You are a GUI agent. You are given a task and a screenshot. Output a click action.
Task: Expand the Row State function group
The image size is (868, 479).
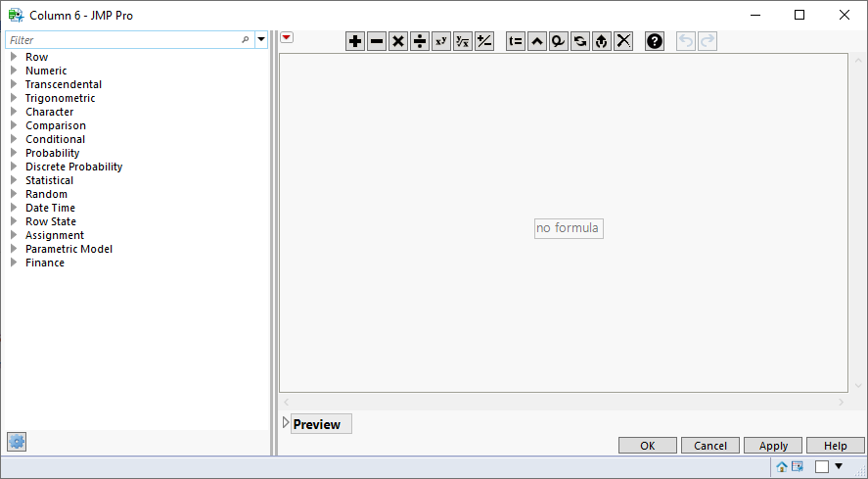pyautogui.click(x=14, y=221)
